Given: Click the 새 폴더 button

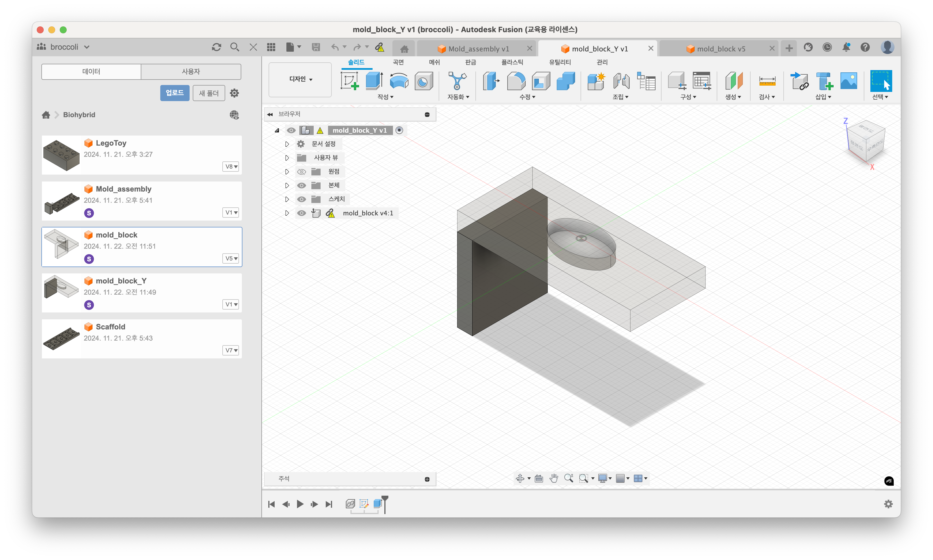Looking at the screenshot, I should coord(209,93).
